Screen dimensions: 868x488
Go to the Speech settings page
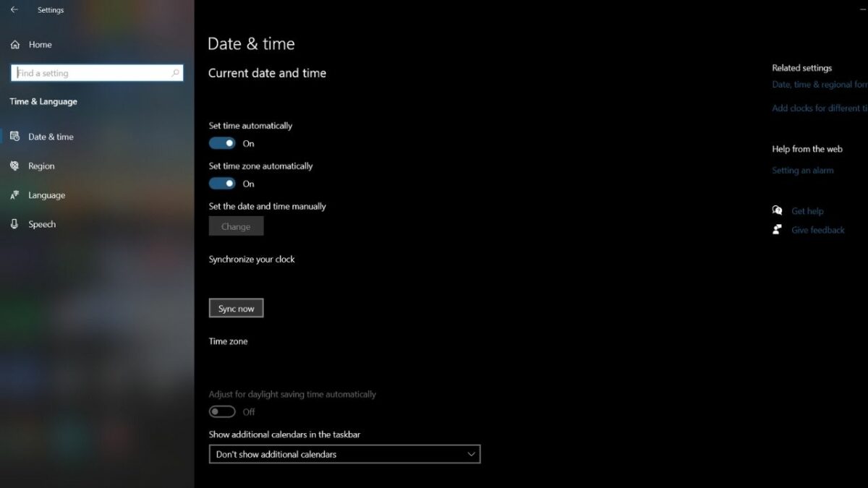pos(42,224)
